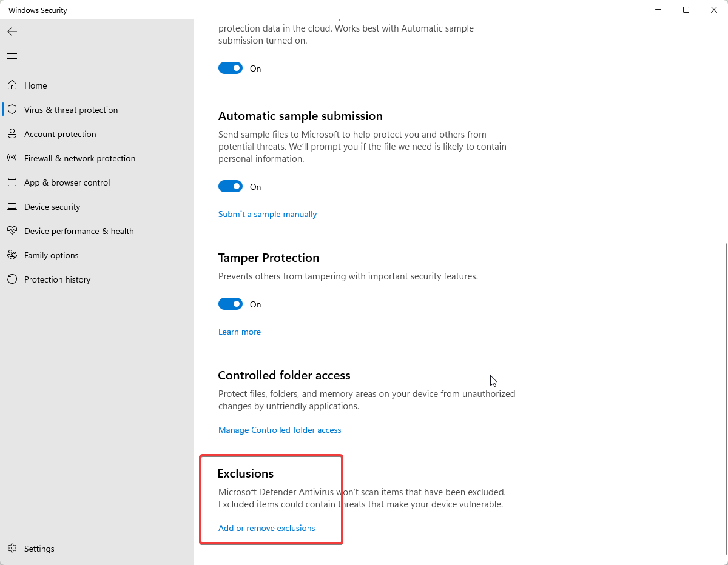Click the Tamper Protection heading
This screenshot has width=728, height=565.
pyautogui.click(x=269, y=258)
